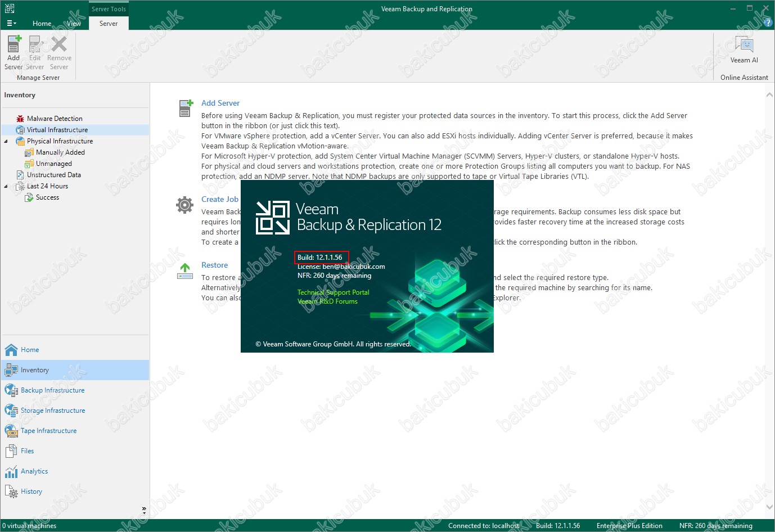This screenshot has height=532, width=775.
Task: Select Virtual Infrastructure tree node
Action: tap(57, 130)
